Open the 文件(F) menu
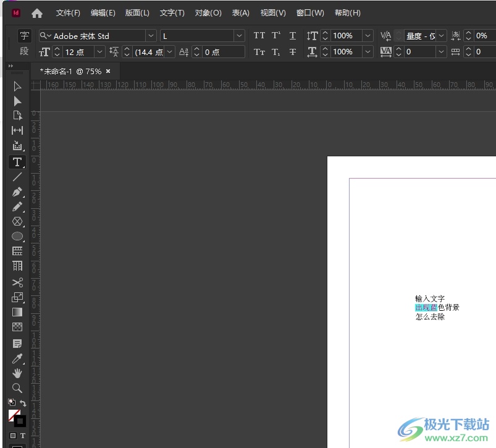 (x=68, y=13)
